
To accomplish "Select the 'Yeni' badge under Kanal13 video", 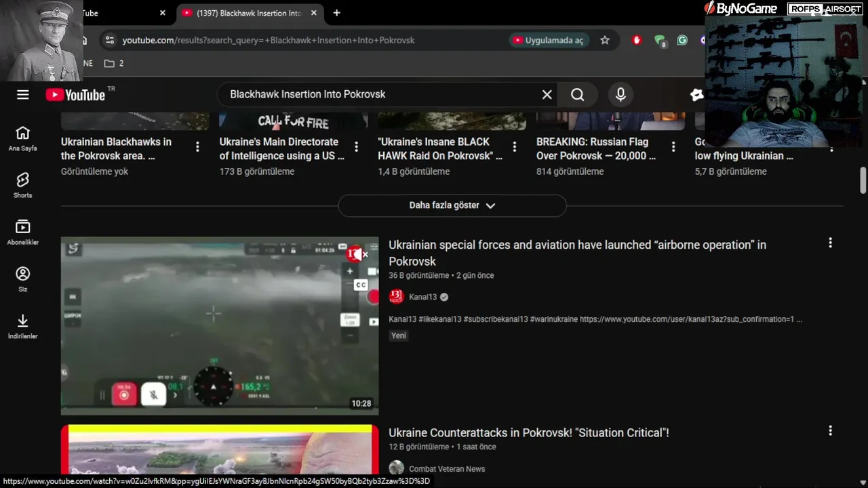I will (x=399, y=335).
